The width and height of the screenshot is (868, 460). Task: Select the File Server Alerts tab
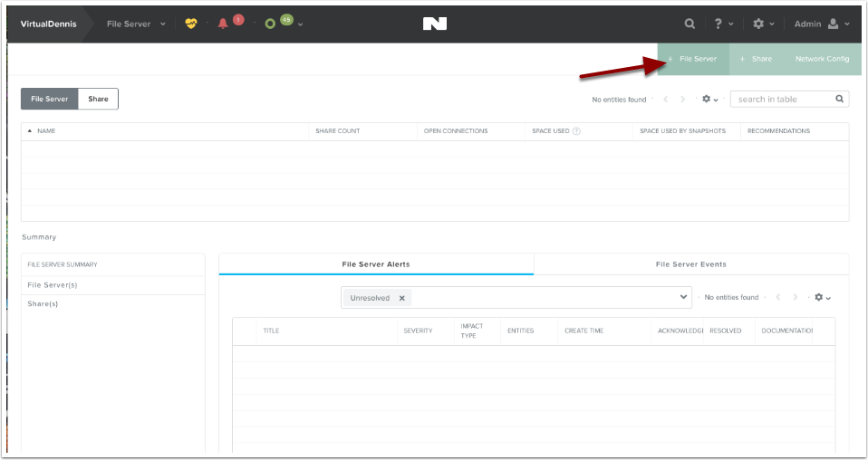coord(376,264)
